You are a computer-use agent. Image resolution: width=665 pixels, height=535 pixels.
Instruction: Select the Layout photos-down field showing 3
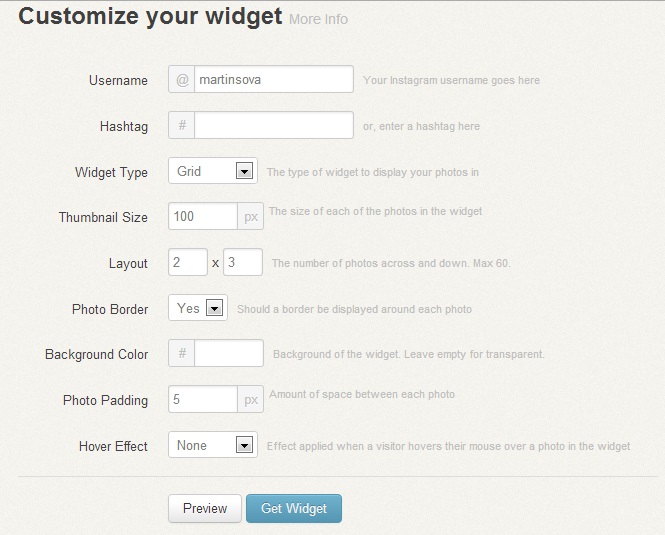click(243, 262)
